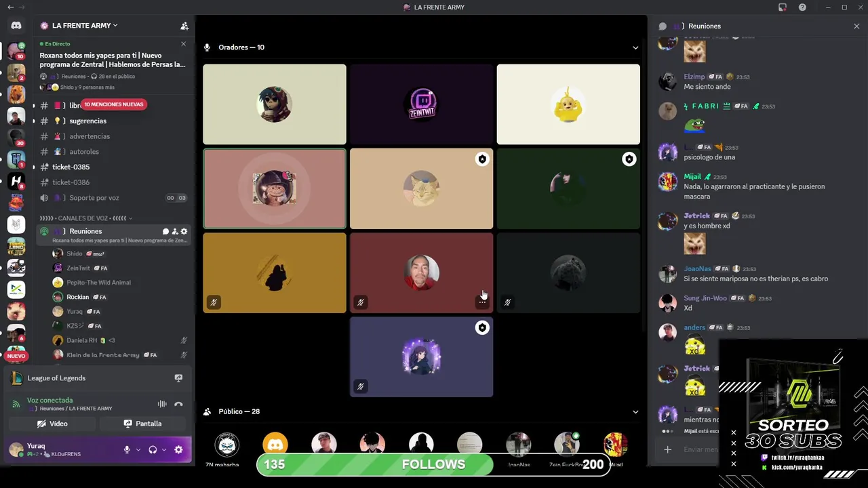Screen dimensions: 868x488
Task: Click the message input field
Action: click(700, 449)
